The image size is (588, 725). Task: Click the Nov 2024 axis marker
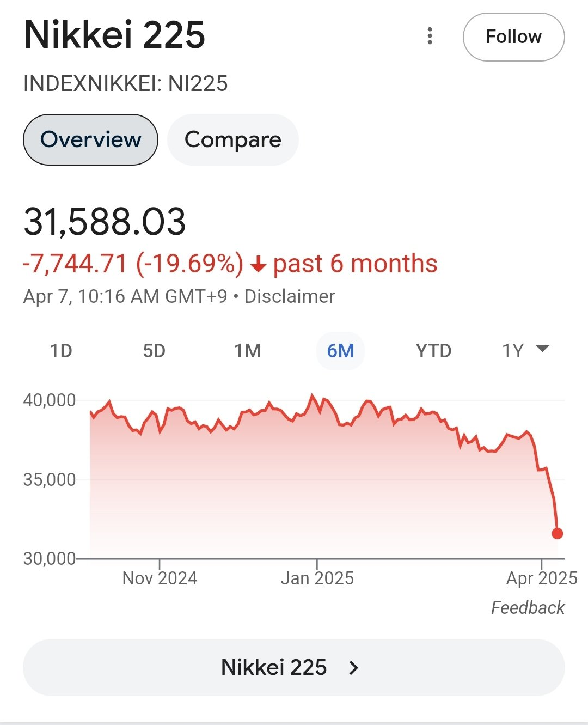coord(160,577)
